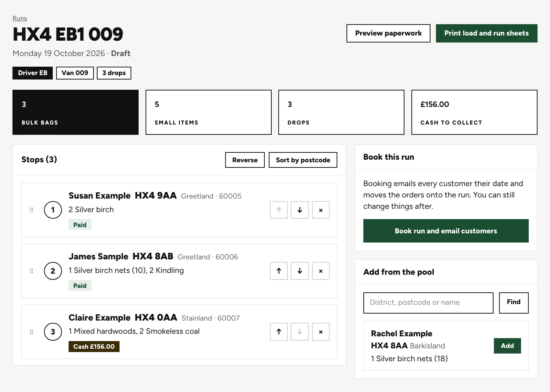Select the Drops summary tile
The height and width of the screenshot is (392, 550).
pyautogui.click(x=341, y=112)
